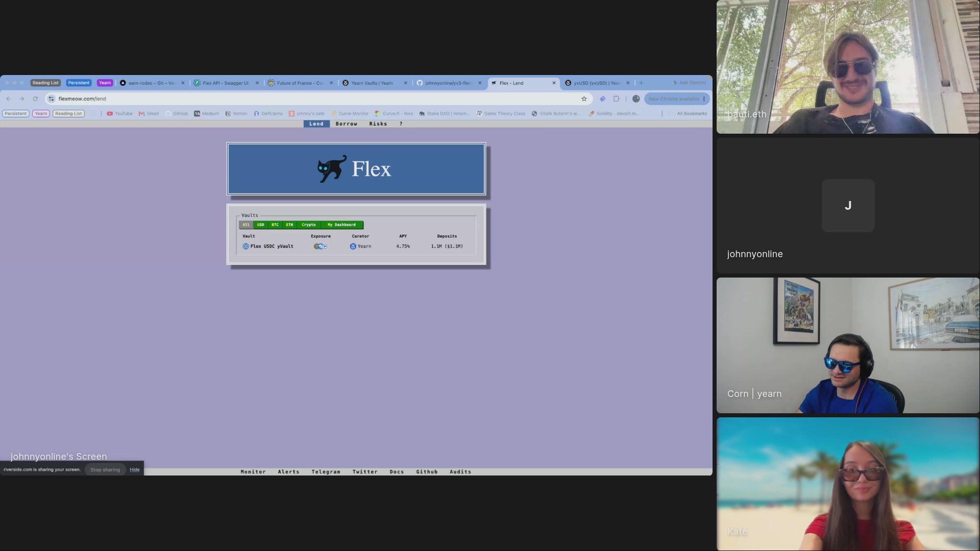980x551 pixels.
Task: Show My Dashboard vaults filter
Action: pos(342,225)
